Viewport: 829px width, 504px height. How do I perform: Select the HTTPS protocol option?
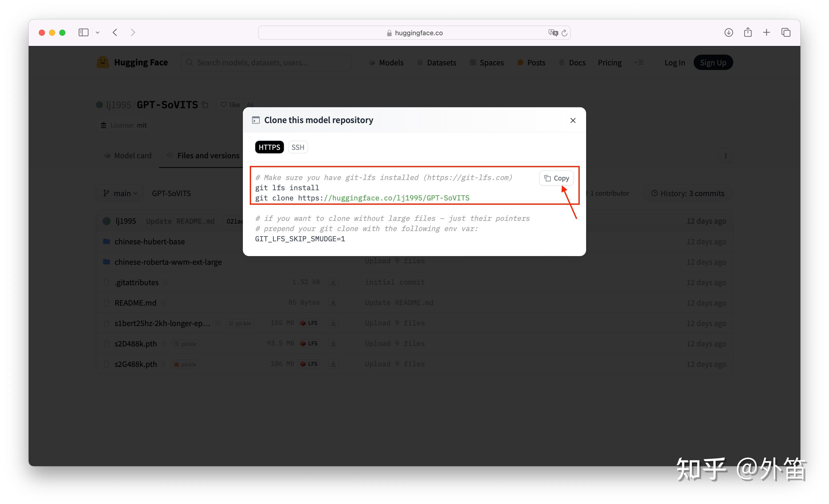pyautogui.click(x=269, y=147)
